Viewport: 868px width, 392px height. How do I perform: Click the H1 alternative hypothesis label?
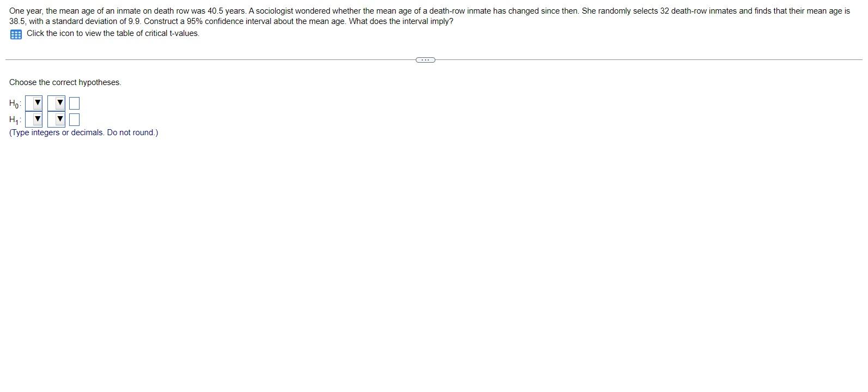[x=15, y=119]
